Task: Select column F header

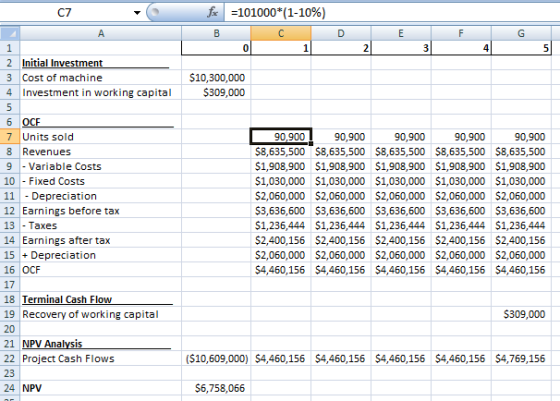Action: click(461, 34)
